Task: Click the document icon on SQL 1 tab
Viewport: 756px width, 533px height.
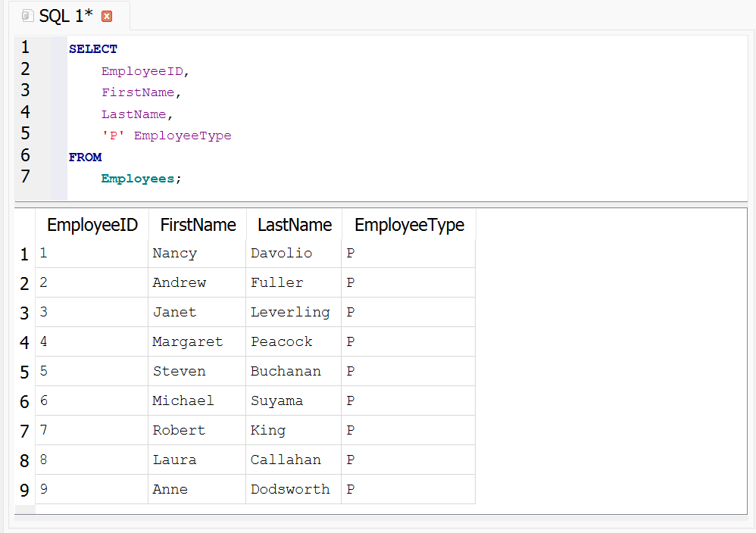Action: coord(27,16)
